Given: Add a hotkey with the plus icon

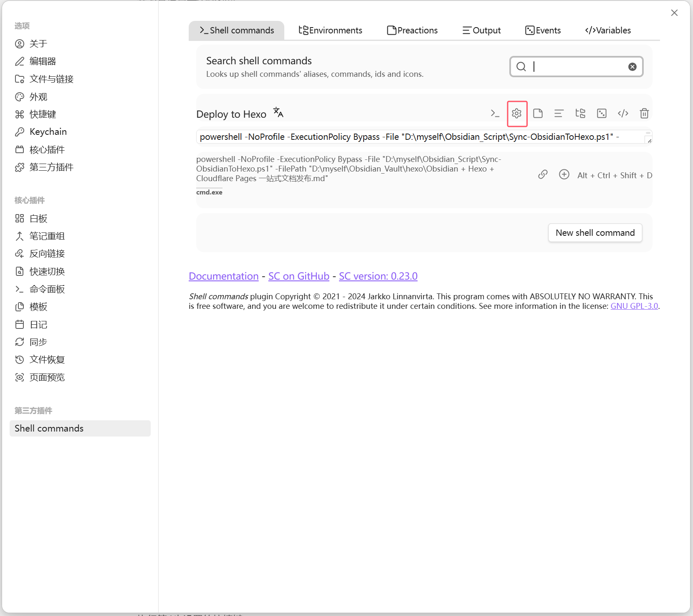Looking at the screenshot, I should click(564, 174).
